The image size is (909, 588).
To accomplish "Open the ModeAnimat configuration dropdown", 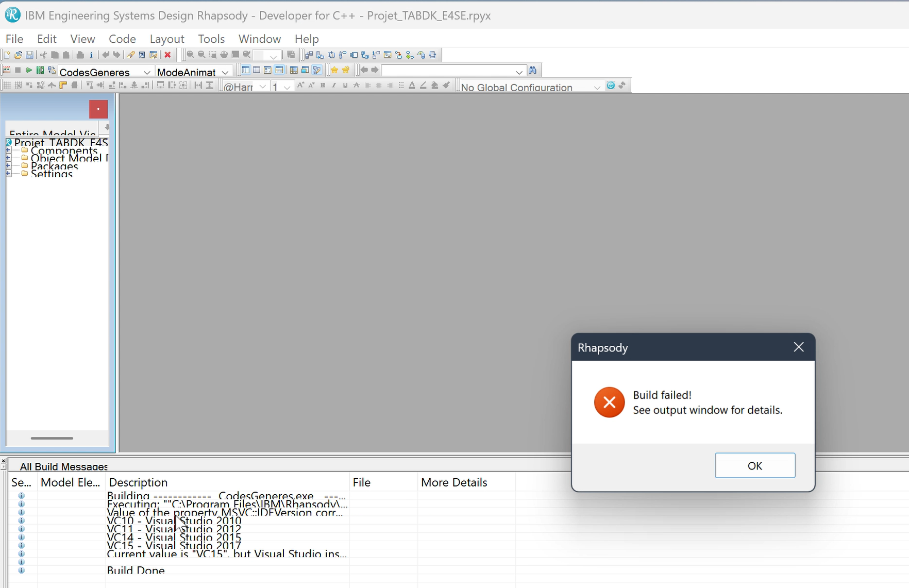I will (225, 72).
